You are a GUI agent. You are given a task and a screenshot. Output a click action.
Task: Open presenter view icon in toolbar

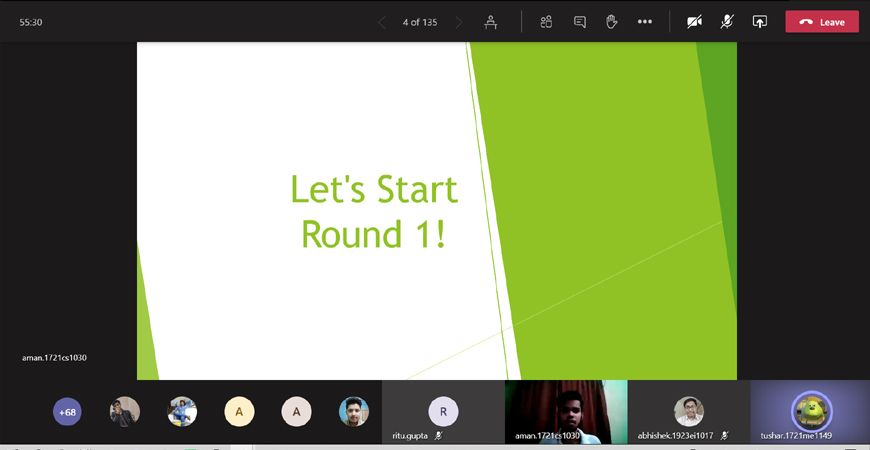tap(490, 22)
